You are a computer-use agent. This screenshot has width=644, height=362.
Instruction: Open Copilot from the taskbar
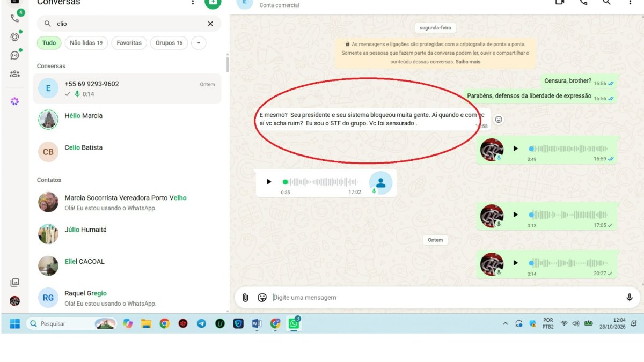(x=128, y=323)
